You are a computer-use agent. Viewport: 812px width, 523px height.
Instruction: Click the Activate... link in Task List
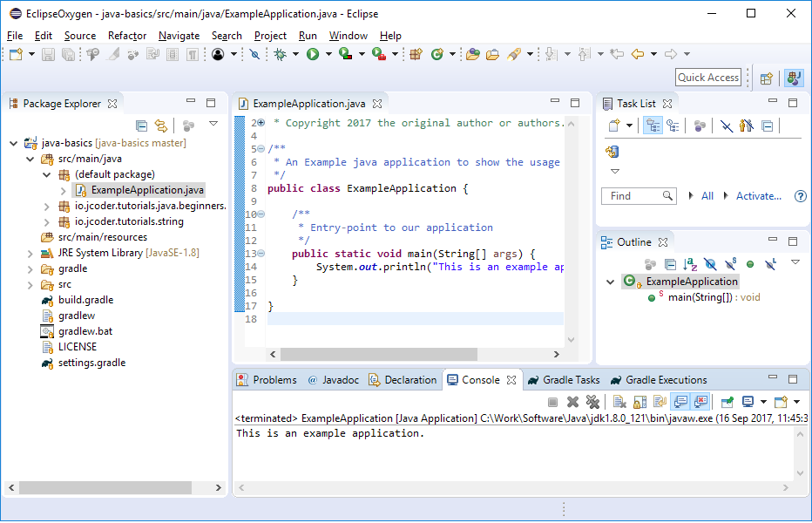tap(759, 196)
